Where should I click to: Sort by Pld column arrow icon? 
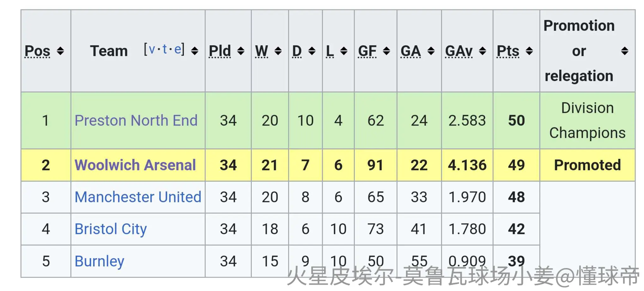click(241, 51)
